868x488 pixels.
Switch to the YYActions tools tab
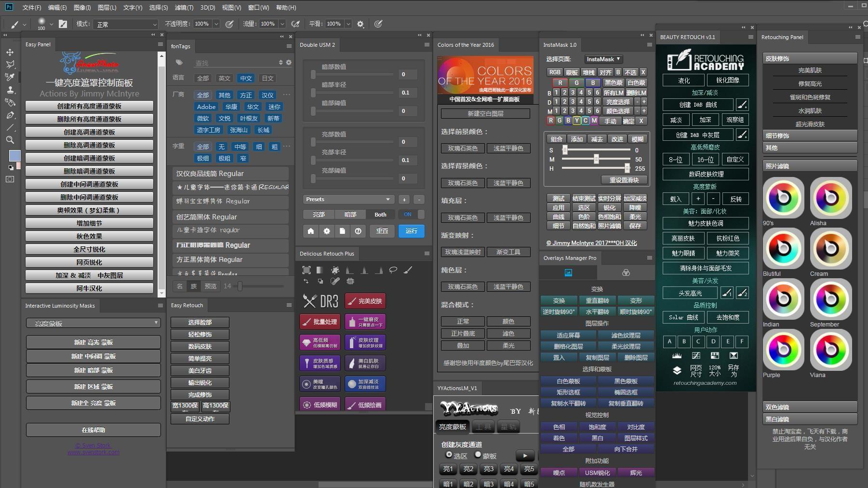pos(483,427)
